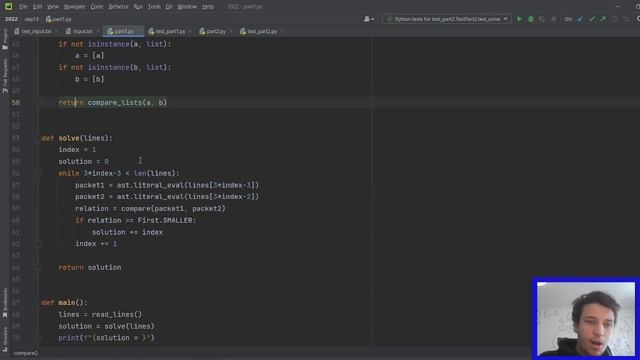Screen dimensions: 640x360
Task: Collapse the while loop fold marker
Action: click(39, 173)
